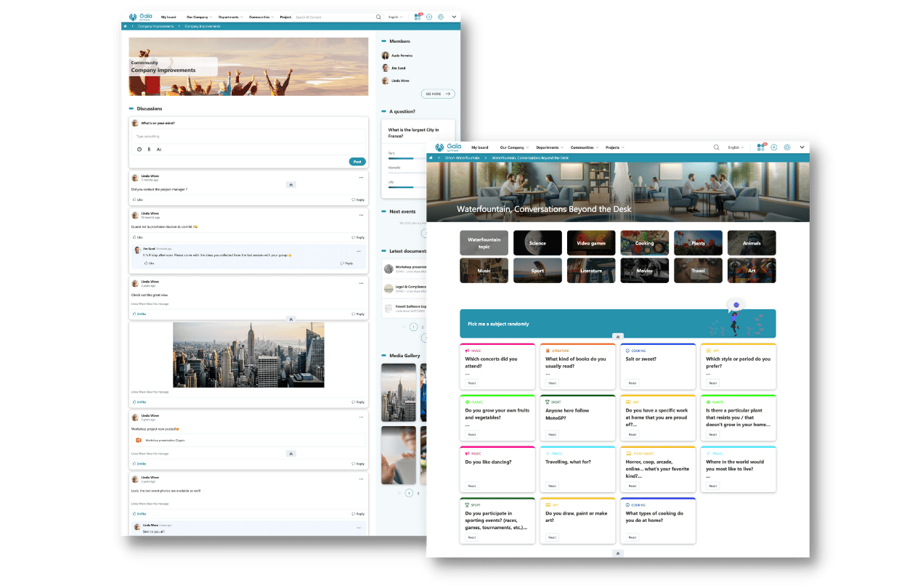Vote Paris on the largest city poll bar
899x588 pixels.
click(x=401, y=158)
